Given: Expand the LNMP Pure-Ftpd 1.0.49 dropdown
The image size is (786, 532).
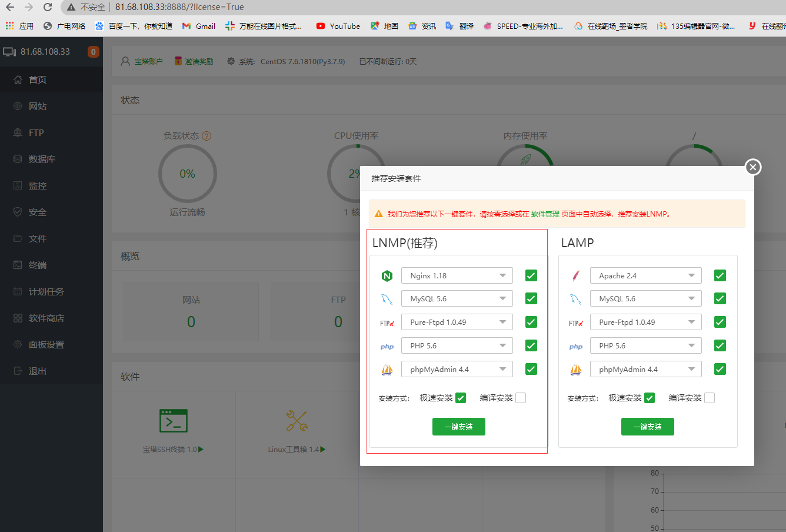Looking at the screenshot, I should pos(457,322).
